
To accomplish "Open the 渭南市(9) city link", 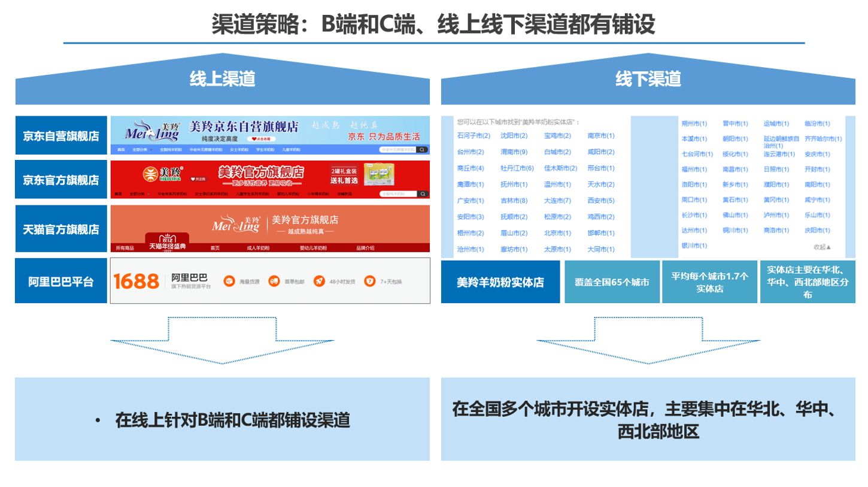I will click(x=514, y=152).
